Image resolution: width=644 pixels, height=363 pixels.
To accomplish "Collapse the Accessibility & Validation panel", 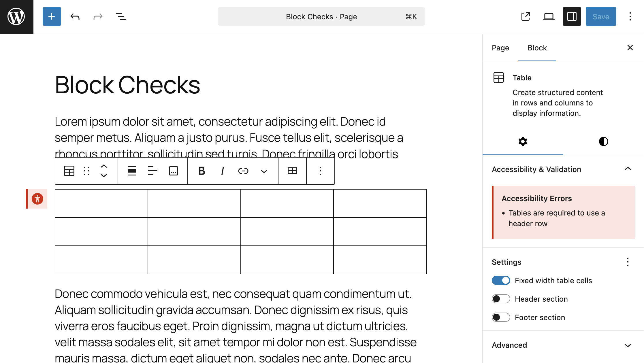I will coord(628,169).
